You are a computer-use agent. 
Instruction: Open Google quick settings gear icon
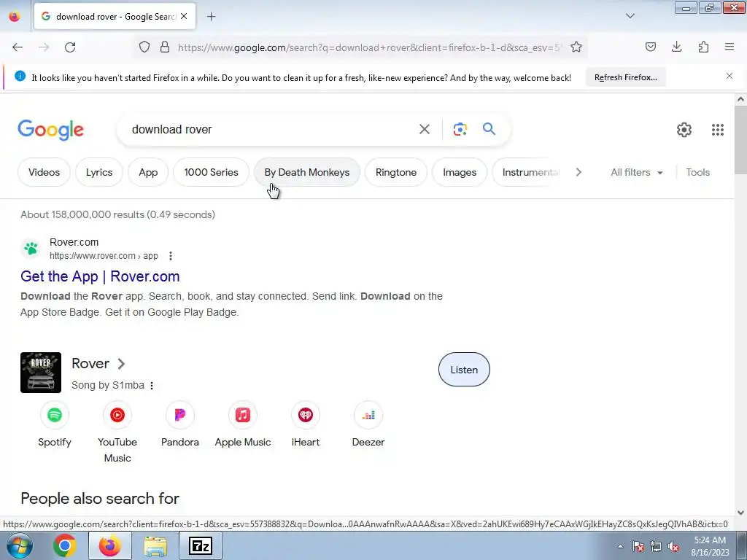click(684, 130)
